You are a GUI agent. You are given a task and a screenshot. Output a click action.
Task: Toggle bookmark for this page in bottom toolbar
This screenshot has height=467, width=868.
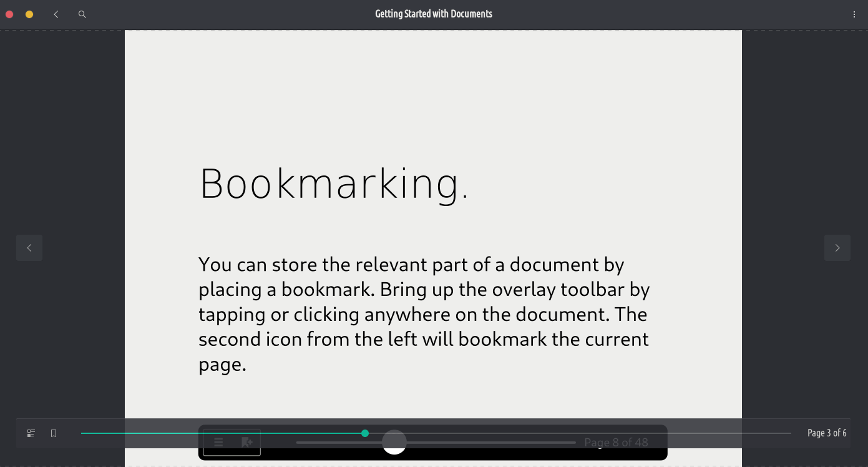54,433
